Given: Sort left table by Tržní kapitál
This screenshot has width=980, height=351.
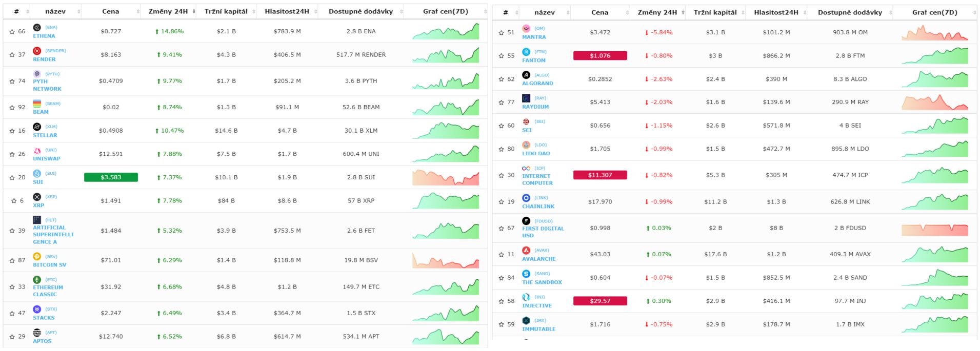Looking at the screenshot, I should [226, 11].
